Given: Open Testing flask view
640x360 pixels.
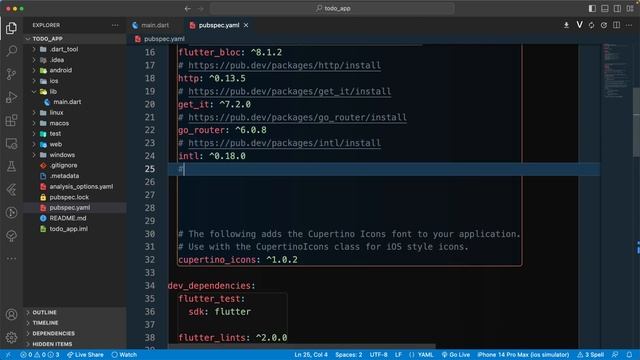Looking at the screenshot, I should click(11, 166).
